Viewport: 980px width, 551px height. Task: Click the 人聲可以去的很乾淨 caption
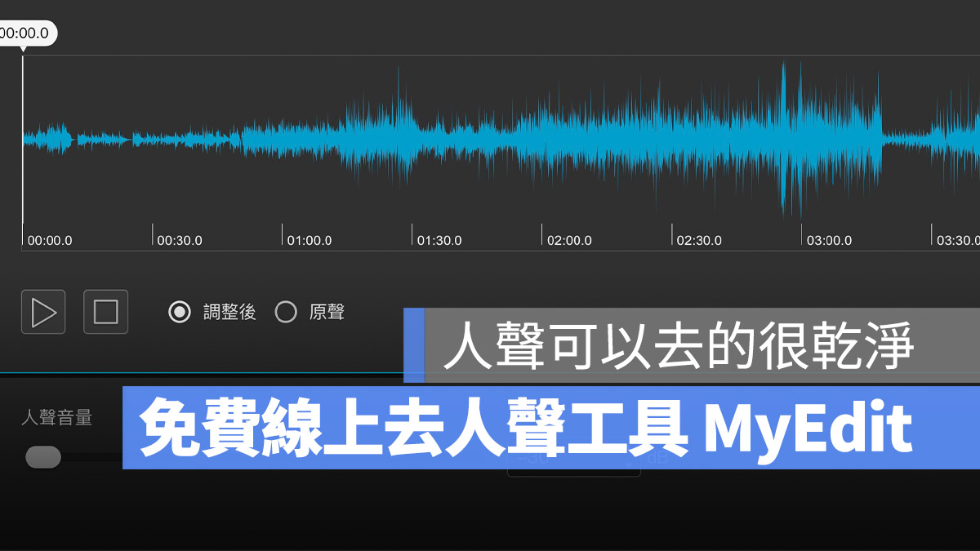coord(678,345)
